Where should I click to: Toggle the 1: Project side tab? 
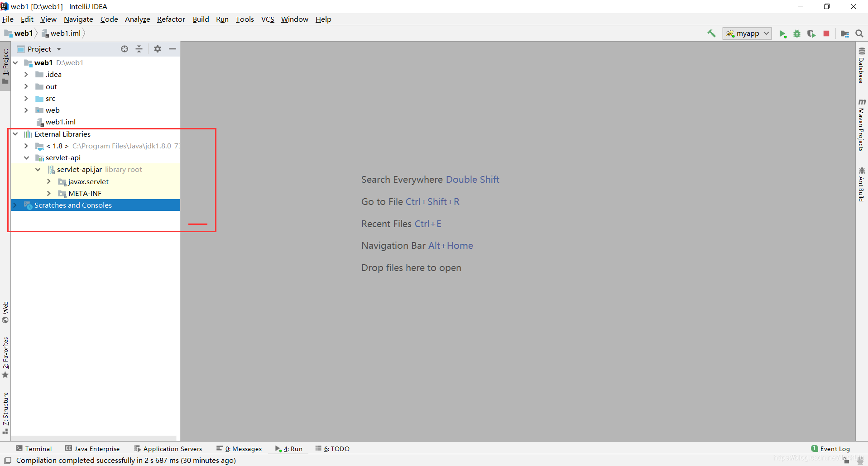coord(5,66)
